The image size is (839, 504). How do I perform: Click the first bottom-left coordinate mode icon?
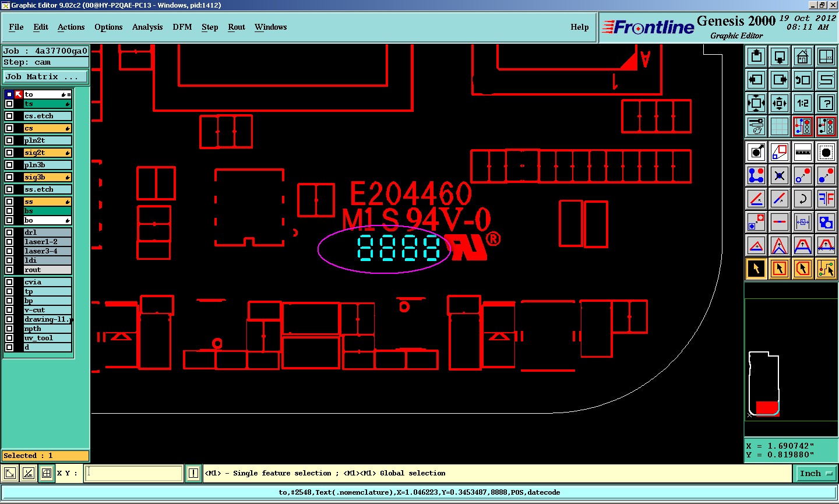click(x=10, y=473)
